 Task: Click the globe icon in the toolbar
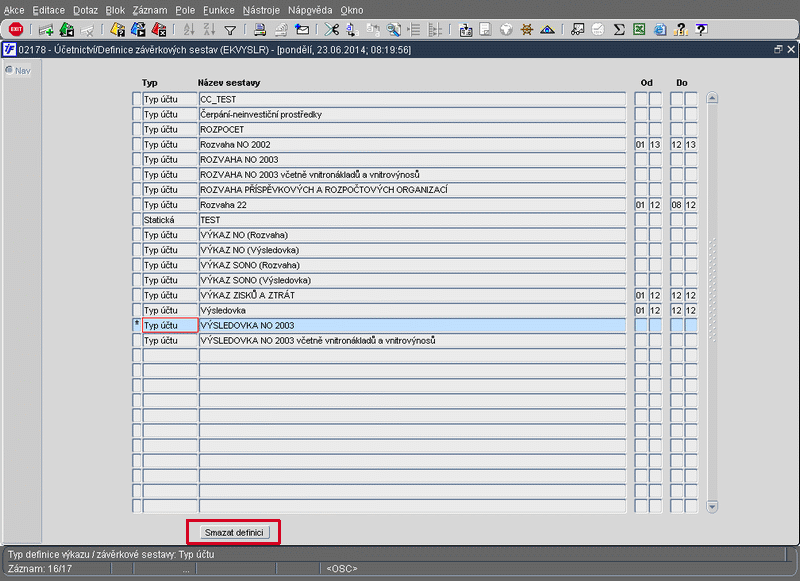pos(506,30)
